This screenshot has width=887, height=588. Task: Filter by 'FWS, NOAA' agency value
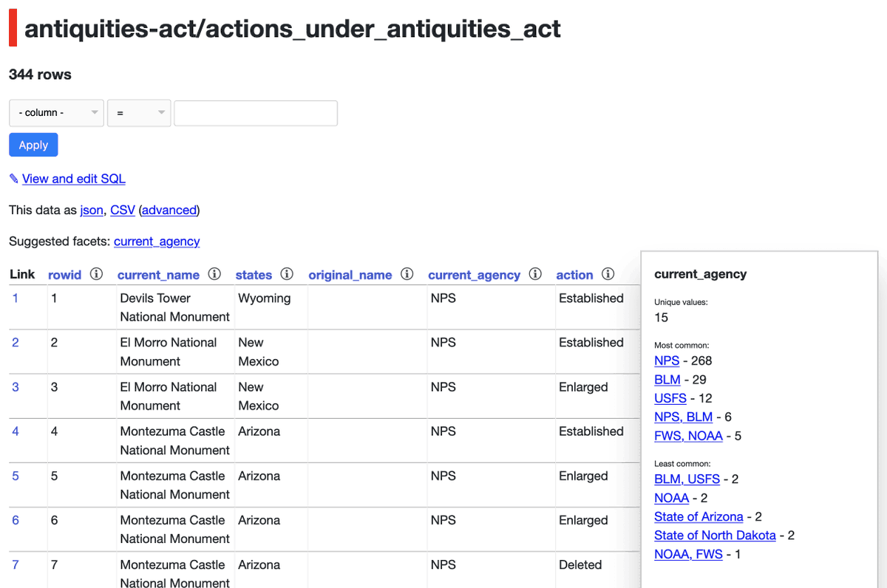(689, 436)
